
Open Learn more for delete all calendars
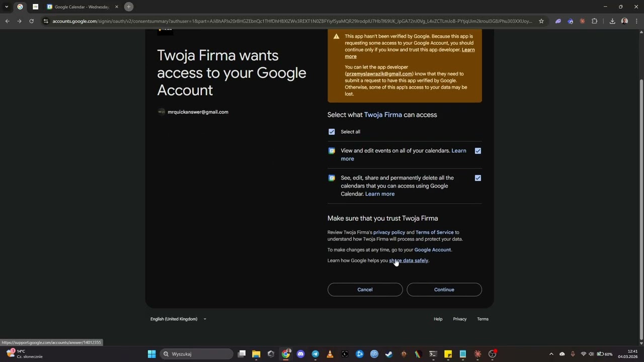[x=380, y=194]
